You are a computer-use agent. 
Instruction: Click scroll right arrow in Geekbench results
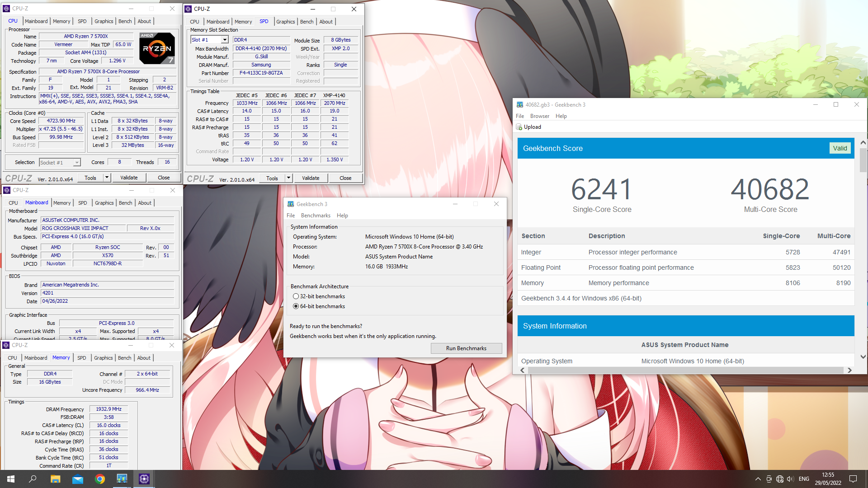tap(849, 370)
